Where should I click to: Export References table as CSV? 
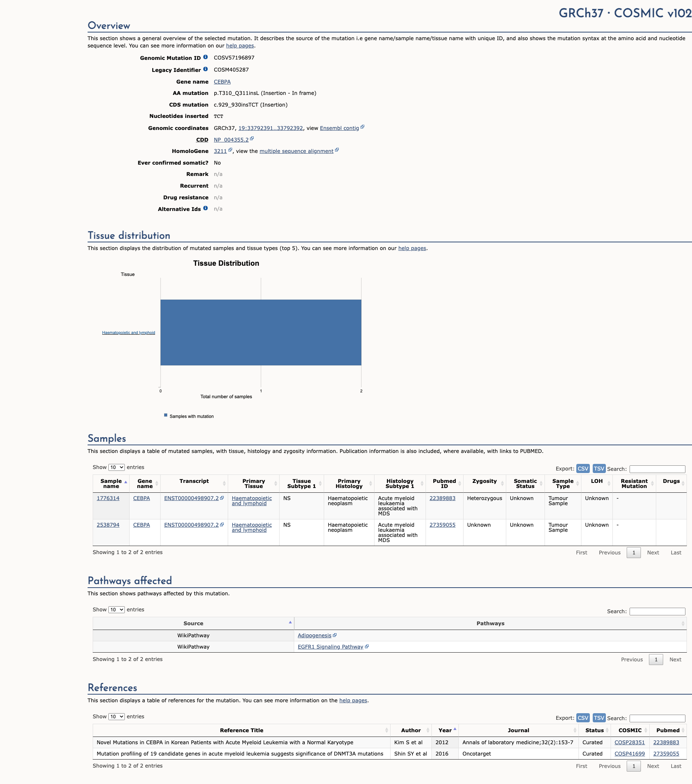[583, 718]
